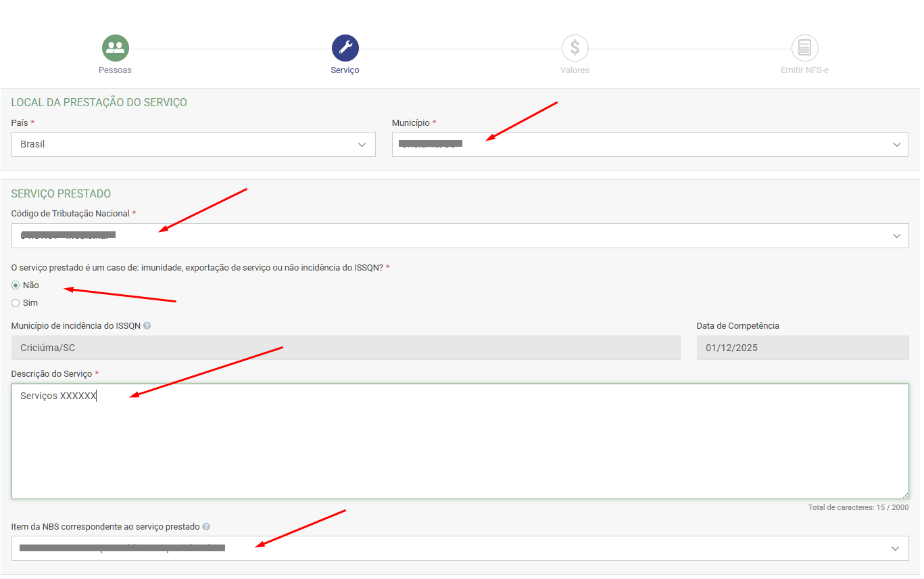This screenshot has height=579, width=924.
Task: Click the Valores dollar step icon
Action: coord(575,48)
